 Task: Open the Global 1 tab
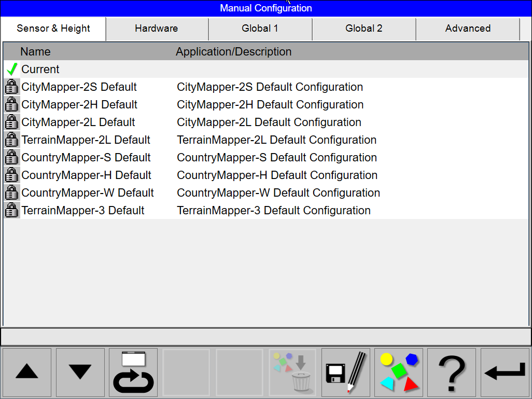coord(260,29)
